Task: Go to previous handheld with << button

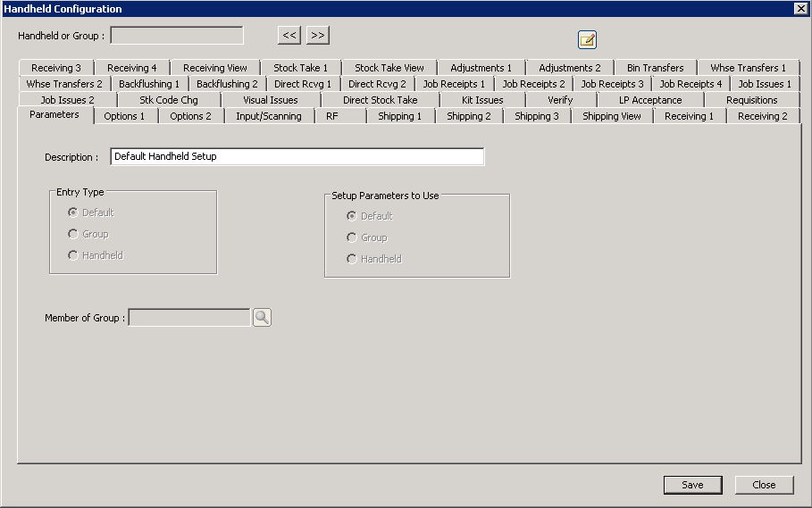Action: [289, 36]
